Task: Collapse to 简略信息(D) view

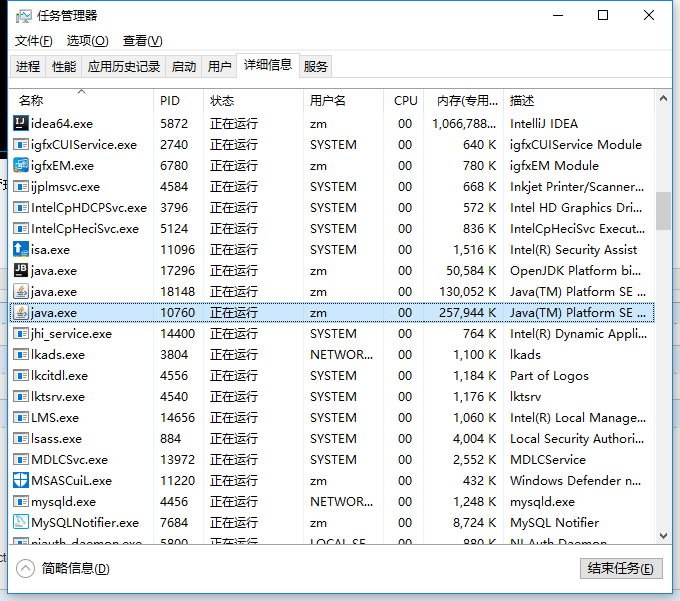Action: pyautogui.click(x=63, y=568)
